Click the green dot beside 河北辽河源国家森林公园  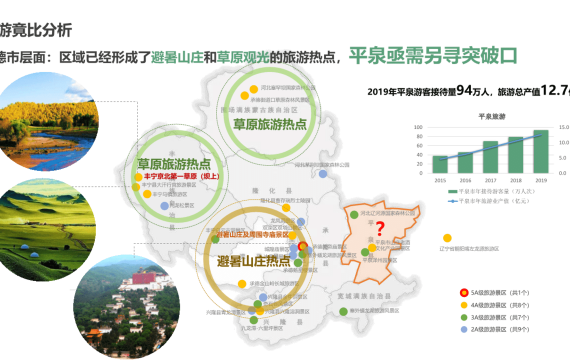pyautogui.click(x=354, y=215)
